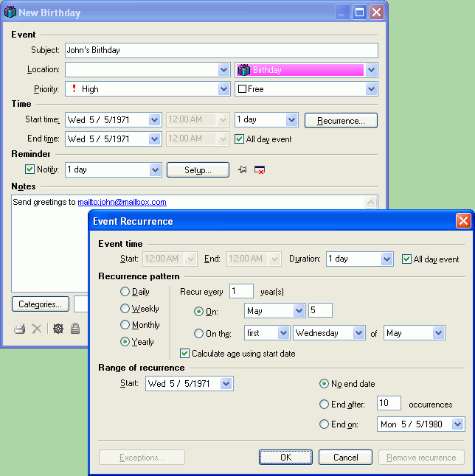
Task: Open the Start time date dropdown
Action: click(154, 120)
